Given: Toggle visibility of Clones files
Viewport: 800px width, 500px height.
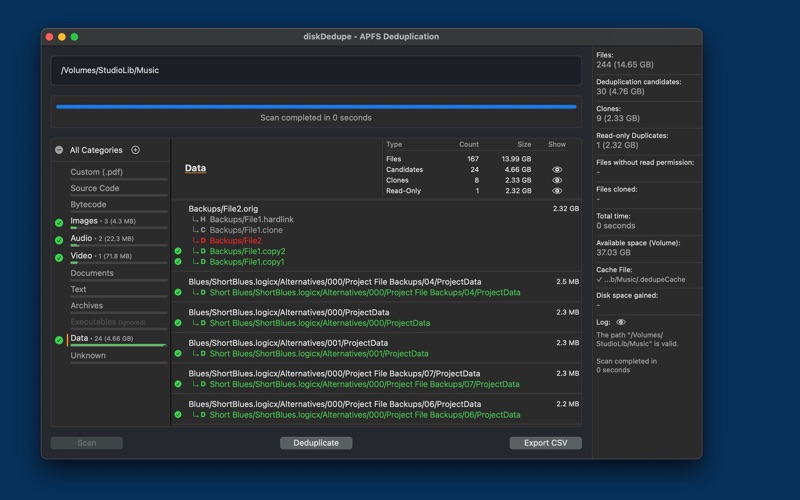Looking at the screenshot, I should (557, 180).
